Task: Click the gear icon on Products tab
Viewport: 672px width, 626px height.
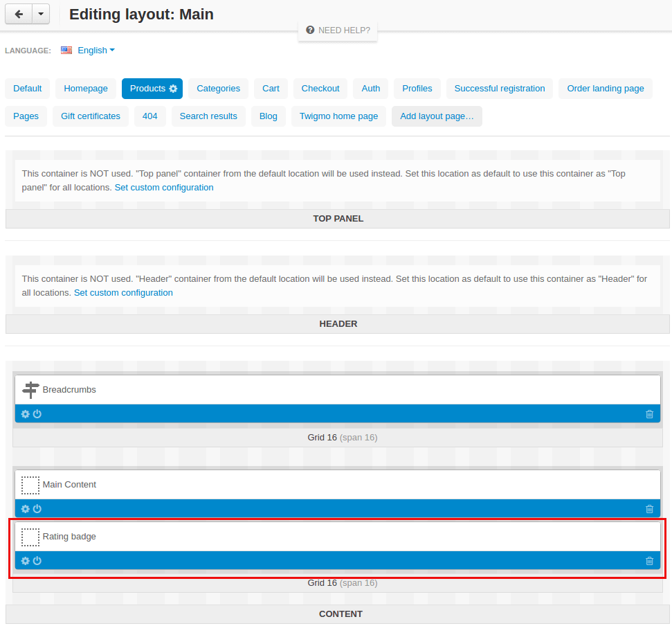Action: [174, 89]
